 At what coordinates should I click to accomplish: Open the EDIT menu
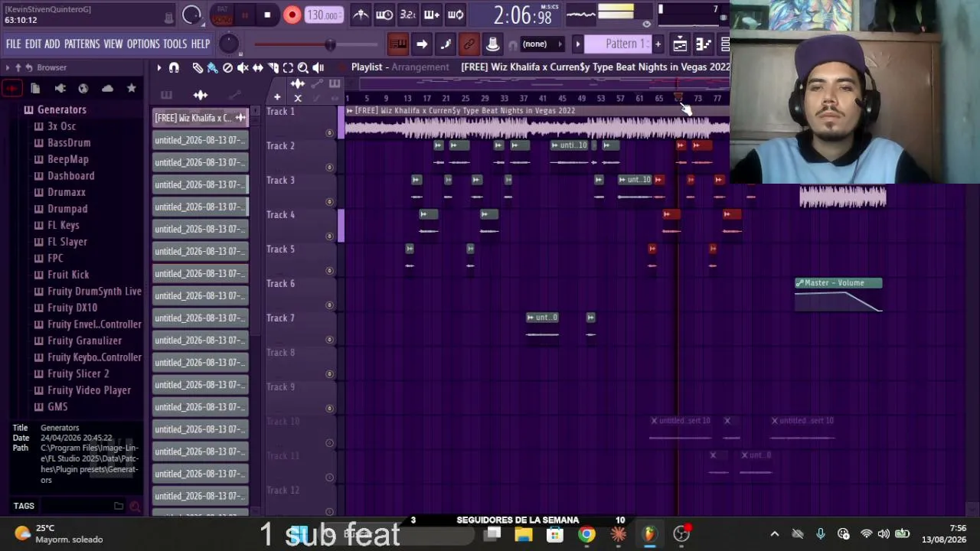[33, 44]
